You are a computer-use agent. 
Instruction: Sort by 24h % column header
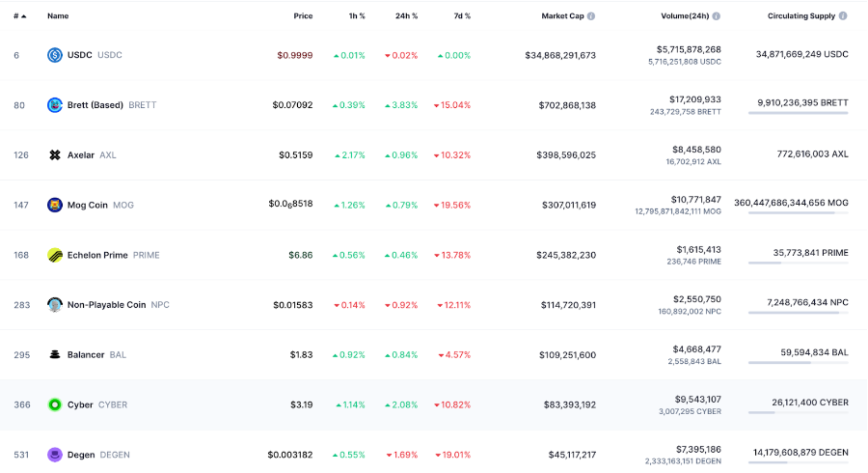406,16
